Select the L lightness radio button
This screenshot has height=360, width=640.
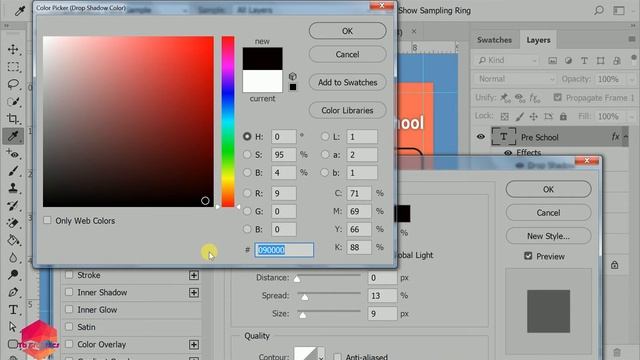tap(325, 136)
